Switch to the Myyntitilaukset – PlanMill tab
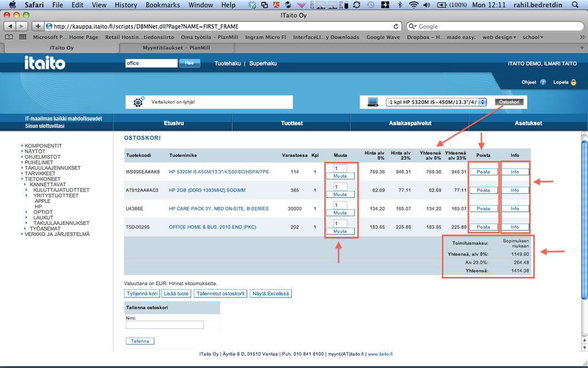 176,48
